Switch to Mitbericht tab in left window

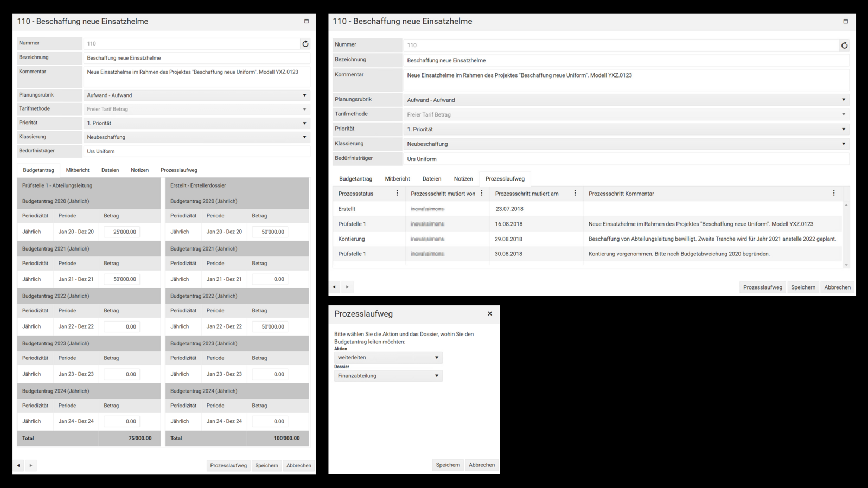pos(78,170)
